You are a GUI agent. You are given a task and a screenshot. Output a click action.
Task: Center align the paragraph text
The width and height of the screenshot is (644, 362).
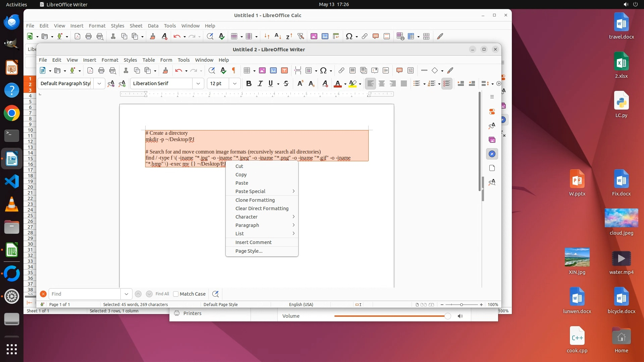(x=381, y=83)
